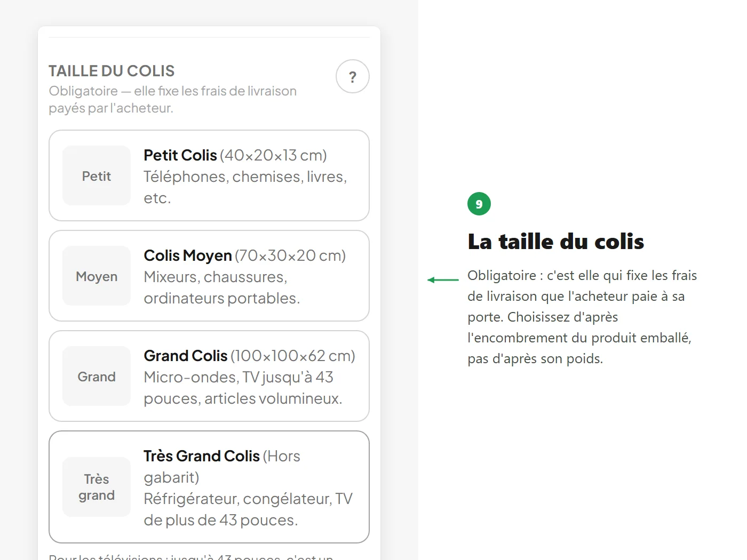Click the 'La taille du colis' title

click(556, 242)
